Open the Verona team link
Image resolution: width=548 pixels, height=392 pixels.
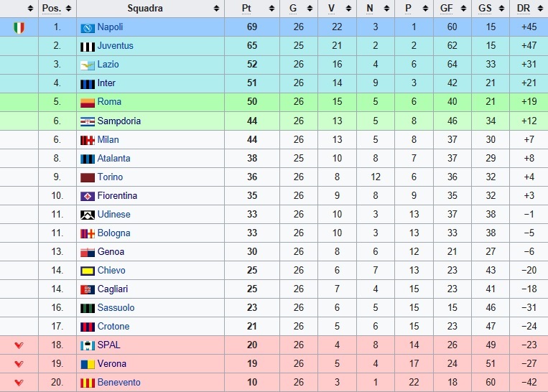[x=111, y=364]
